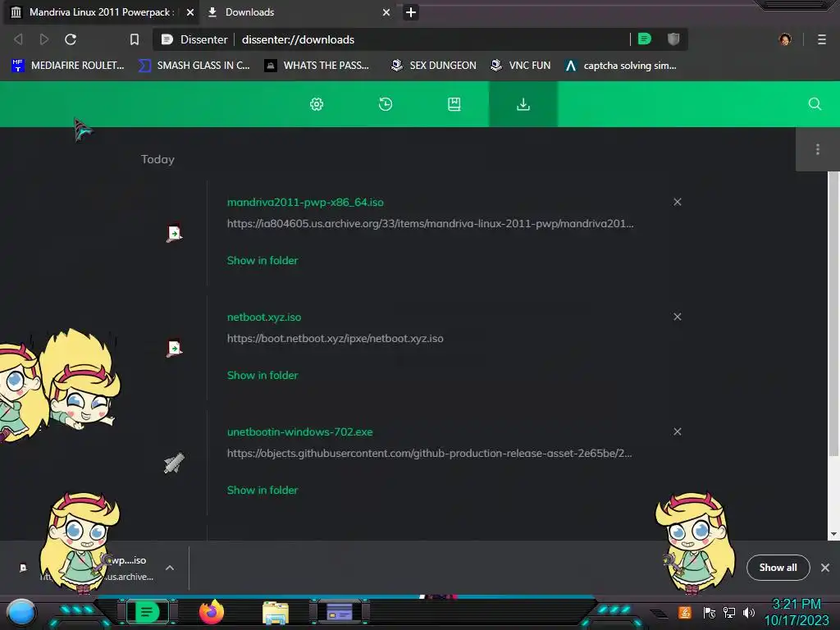The height and width of the screenshot is (630, 840).
Task: Click the taskbar clock 3:21 PM
Action: tap(797, 605)
